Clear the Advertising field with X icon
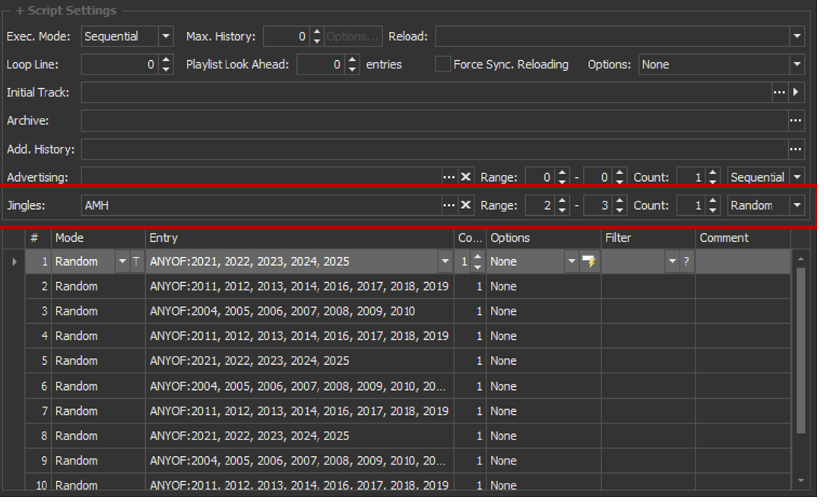The height and width of the screenshot is (504, 824). tap(466, 177)
